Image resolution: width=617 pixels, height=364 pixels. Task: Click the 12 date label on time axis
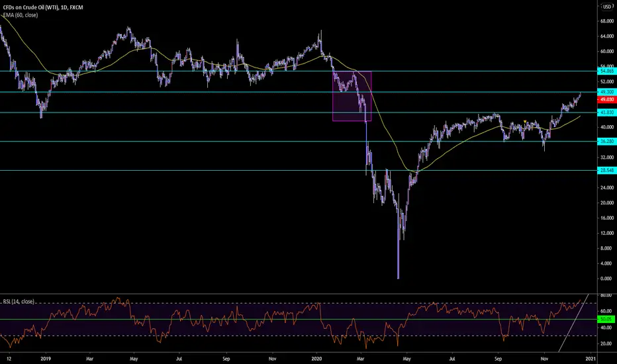pos(9,359)
